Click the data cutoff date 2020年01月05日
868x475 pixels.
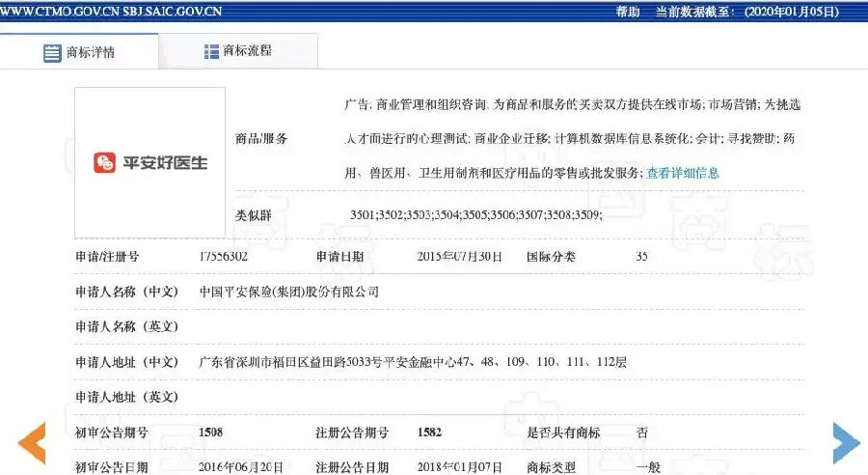pyautogui.click(x=793, y=12)
